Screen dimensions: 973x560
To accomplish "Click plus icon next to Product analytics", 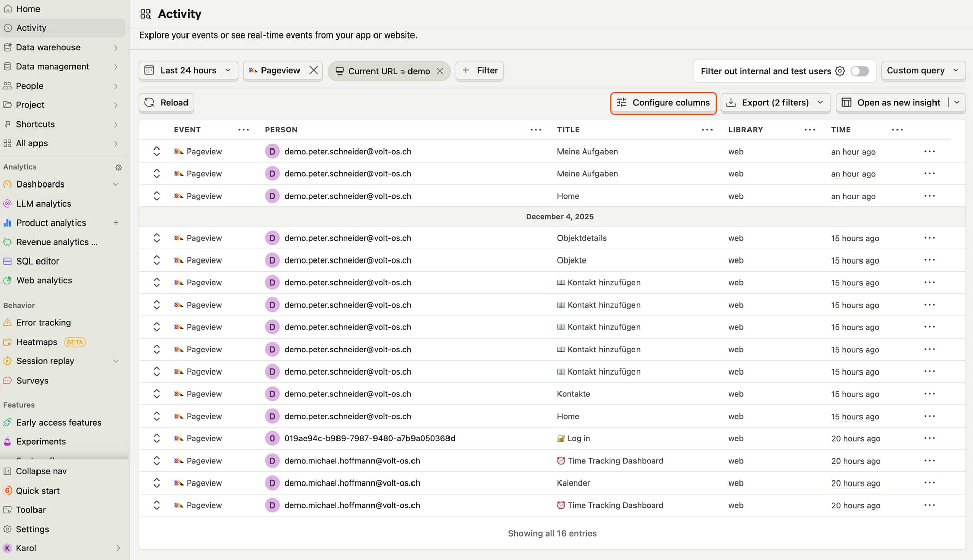I will pos(116,222).
